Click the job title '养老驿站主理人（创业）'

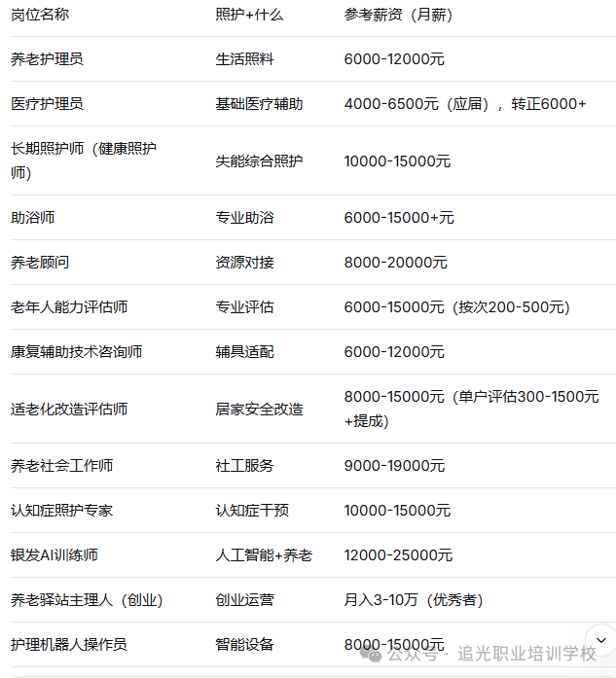[87, 600]
